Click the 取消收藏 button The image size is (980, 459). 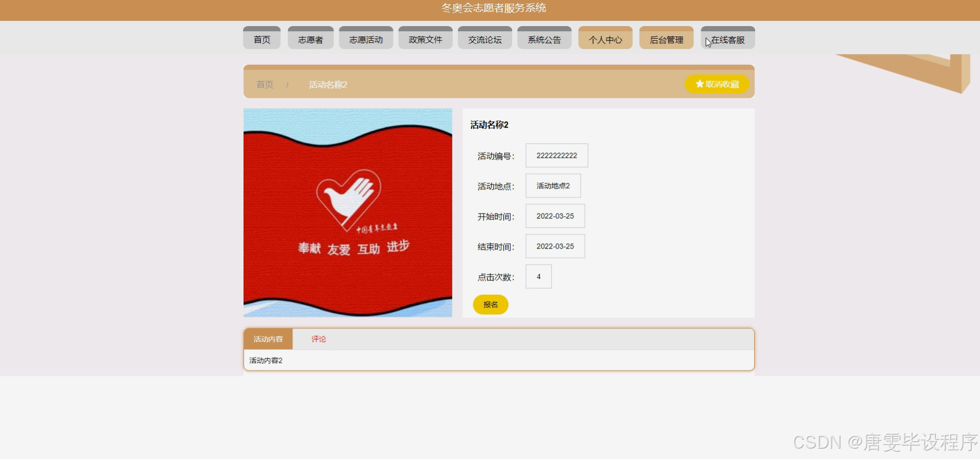(717, 84)
